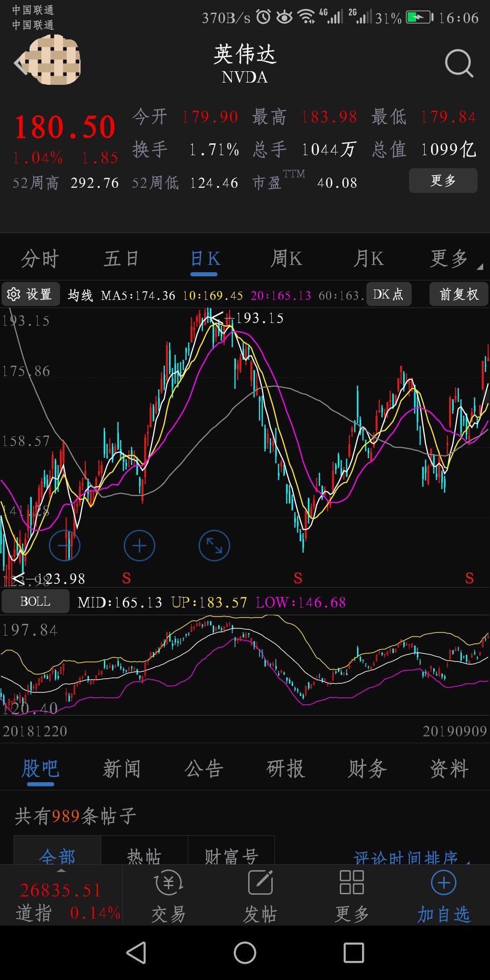Change the BOLL indicator selector

tap(35, 602)
